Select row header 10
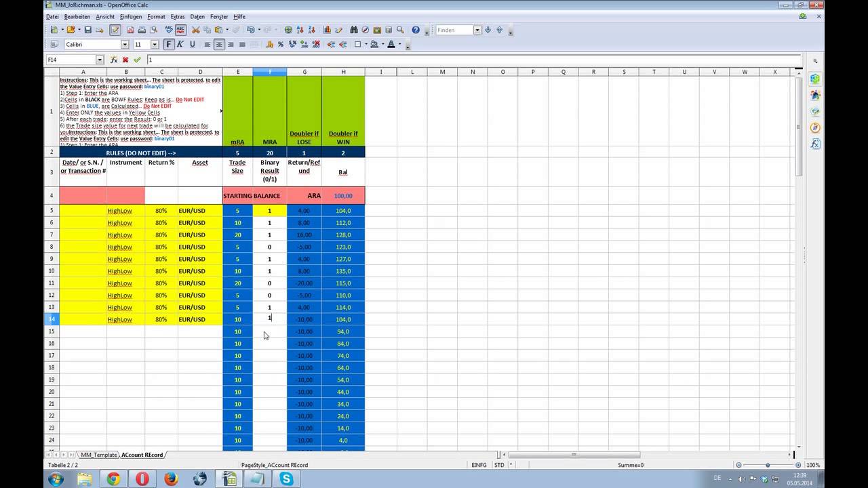This screenshot has width=868, height=488. pos(52,271)
